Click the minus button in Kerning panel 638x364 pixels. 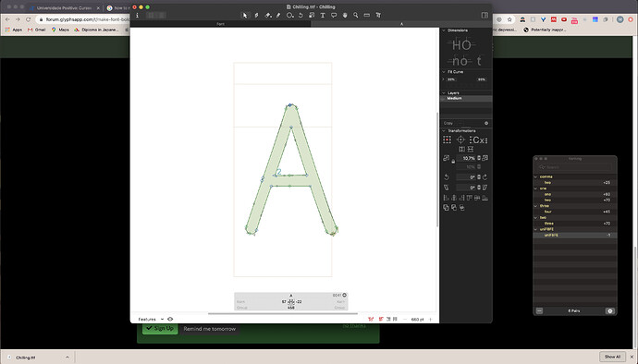point(540,310)
